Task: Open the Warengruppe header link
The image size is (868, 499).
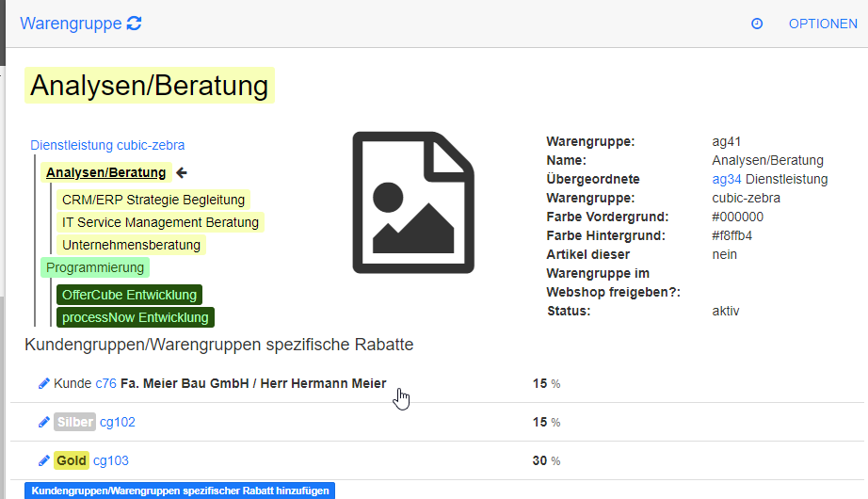Action: (71, 24)
